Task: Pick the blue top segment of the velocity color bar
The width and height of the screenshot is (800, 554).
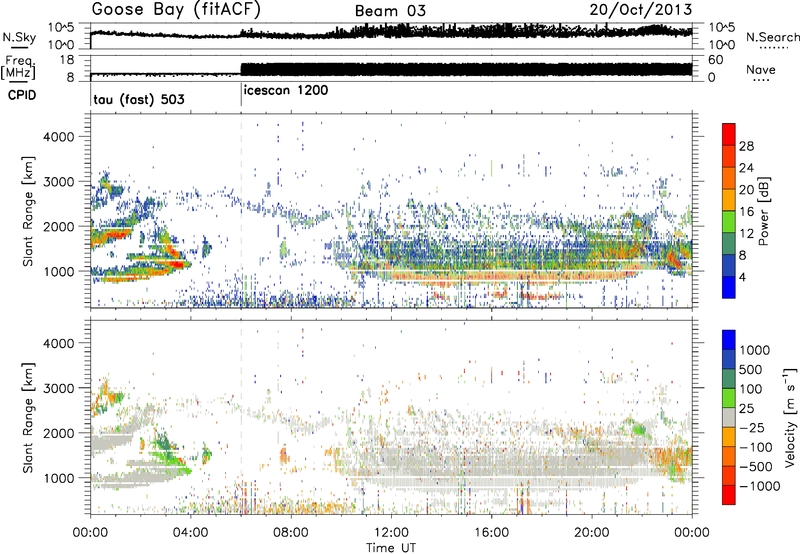Action: point(729,339)
